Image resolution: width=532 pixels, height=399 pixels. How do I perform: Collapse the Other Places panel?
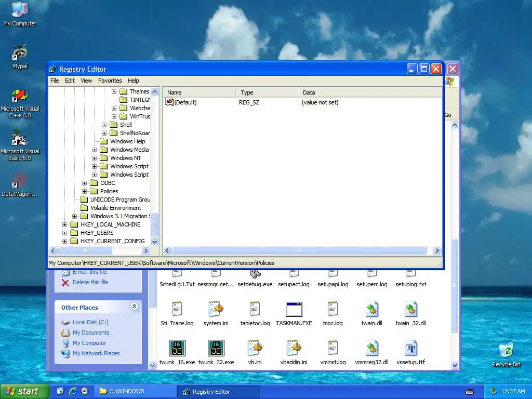click(x=135, y=307)
